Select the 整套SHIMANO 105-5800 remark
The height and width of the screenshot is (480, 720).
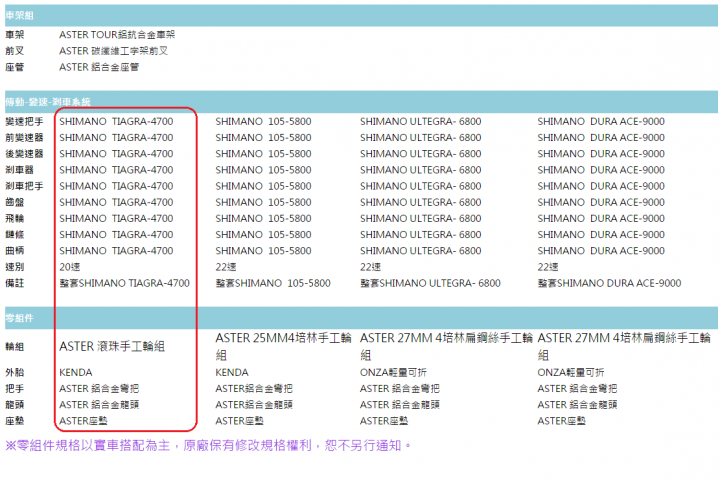click(x=273, y=283)
